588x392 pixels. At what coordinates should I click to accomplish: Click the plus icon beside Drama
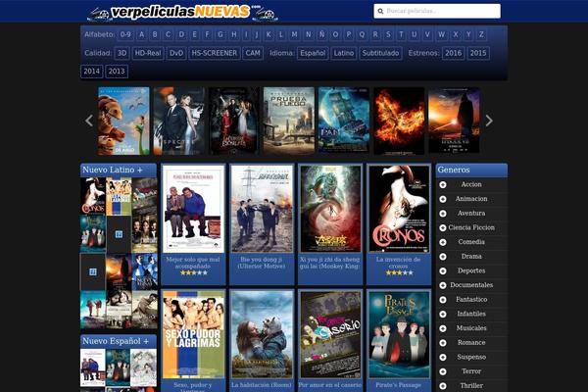(x=443, y=256)
